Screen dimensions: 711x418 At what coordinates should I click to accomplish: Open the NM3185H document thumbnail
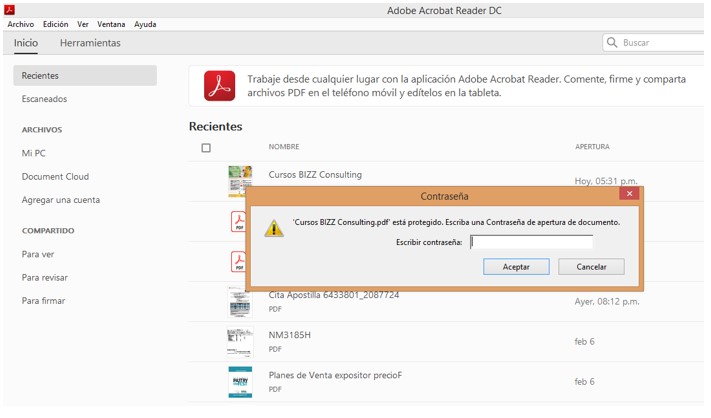click(x=240, y=342)
